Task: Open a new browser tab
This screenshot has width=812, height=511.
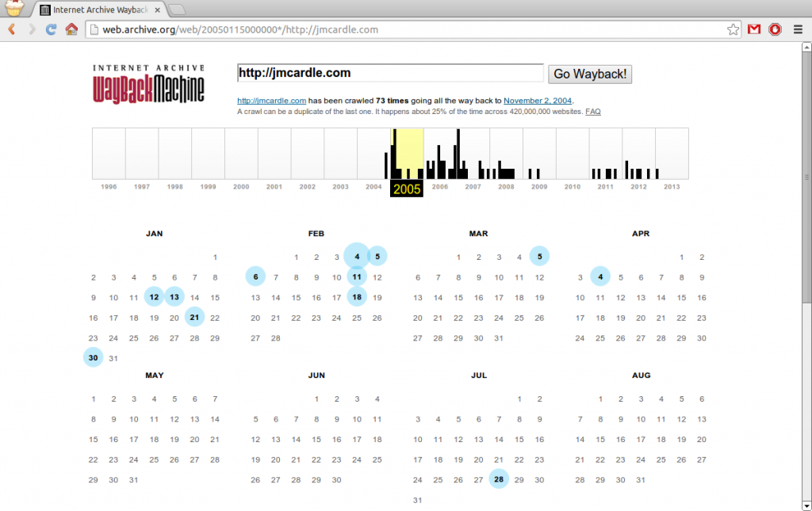Action: coord(177,10)
